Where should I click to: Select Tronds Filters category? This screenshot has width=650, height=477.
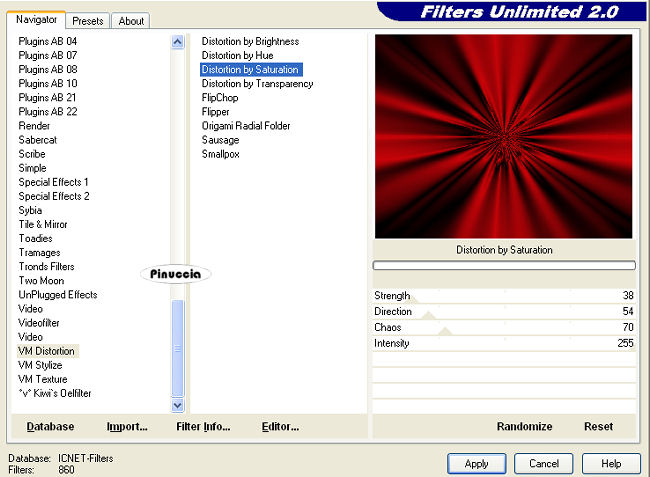[x=46, y=267]
